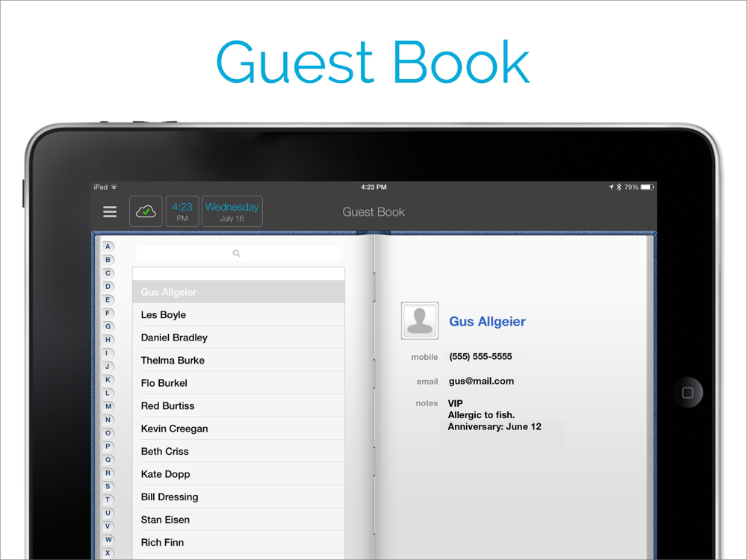Screen dimensions: 747x560
Task: Jump to index tab W
Action: click(x=108, y=540)
